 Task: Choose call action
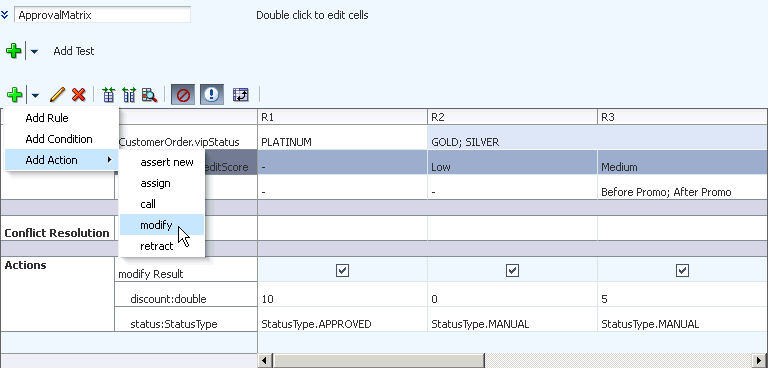tap(162, 204)
